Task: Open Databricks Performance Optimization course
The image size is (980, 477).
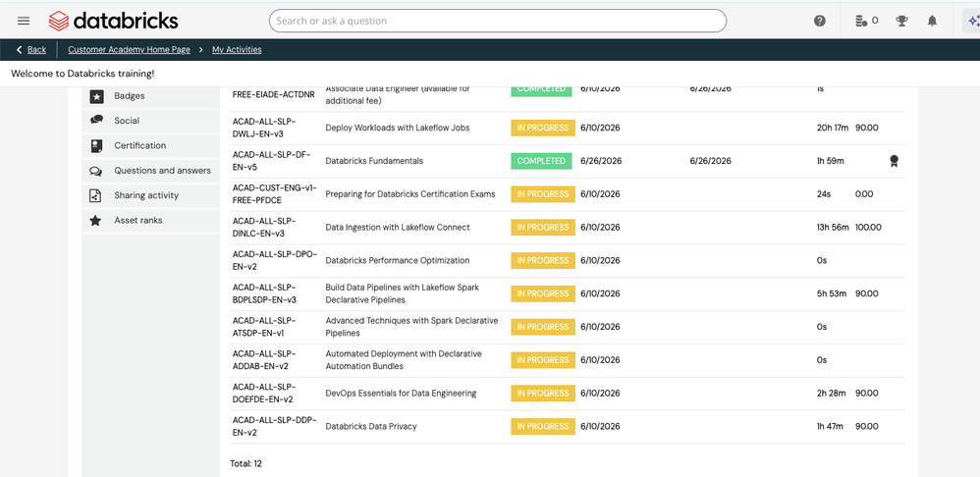Action: pyautogui.click(x=398, y=260)
